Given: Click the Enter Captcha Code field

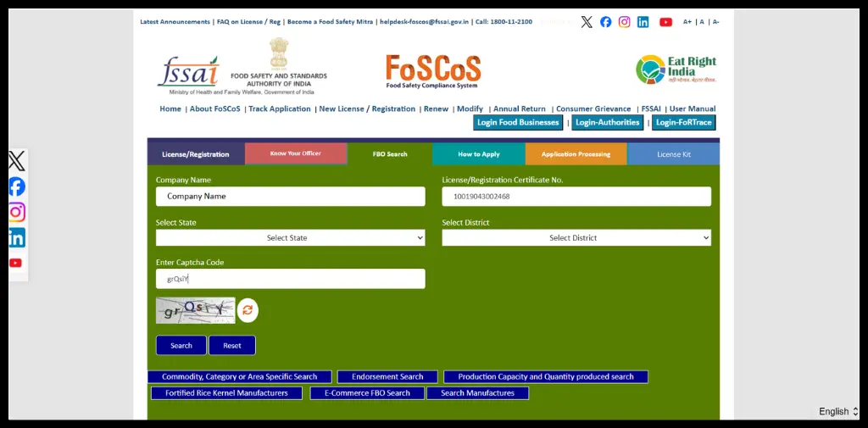Looking at the screenshot, I should point(291,279).
